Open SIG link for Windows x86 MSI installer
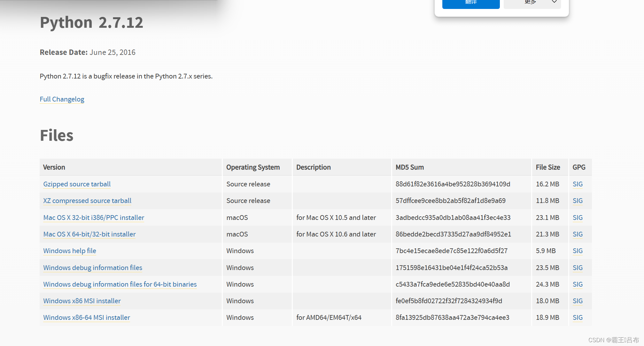Screen dimensions: 644x346 point(578,301)
